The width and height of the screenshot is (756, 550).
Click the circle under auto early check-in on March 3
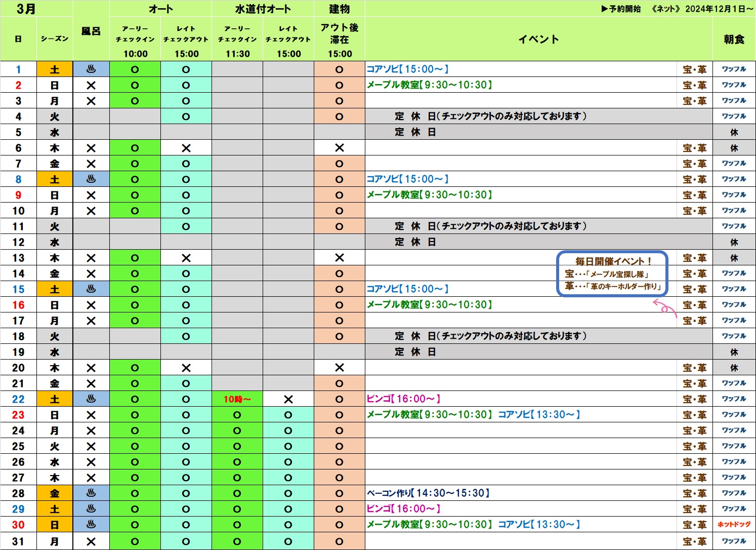(135, 101)
